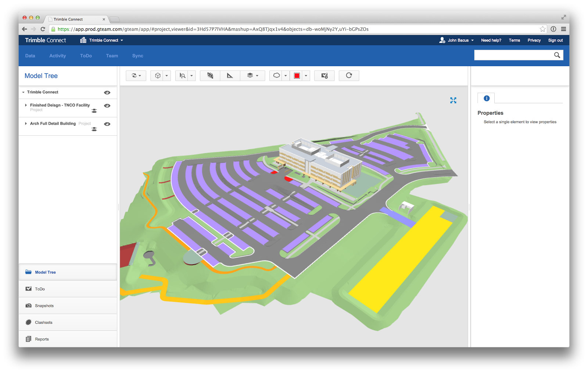Open the Team tab
The height and width of the screenshot is (373, 588).
[x=112, y=56]
